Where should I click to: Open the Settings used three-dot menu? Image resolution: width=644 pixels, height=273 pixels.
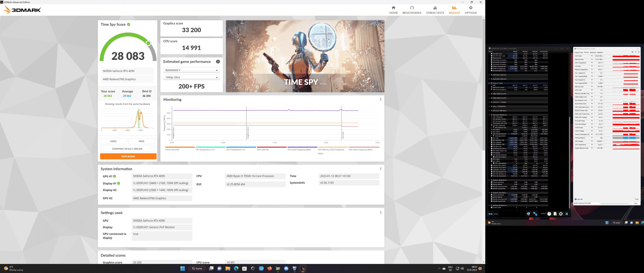click(381, 212)
